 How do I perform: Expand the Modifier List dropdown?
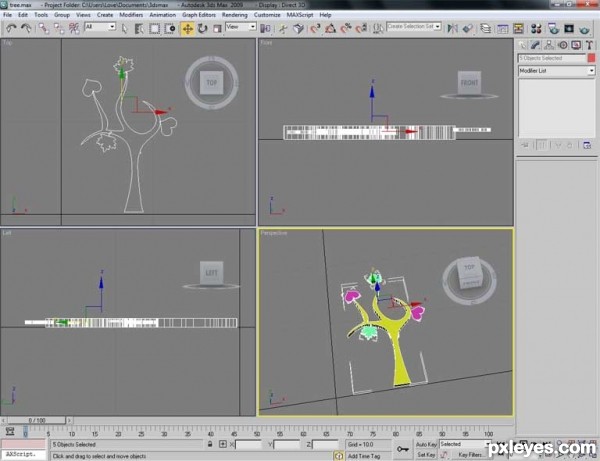point(557,71)
